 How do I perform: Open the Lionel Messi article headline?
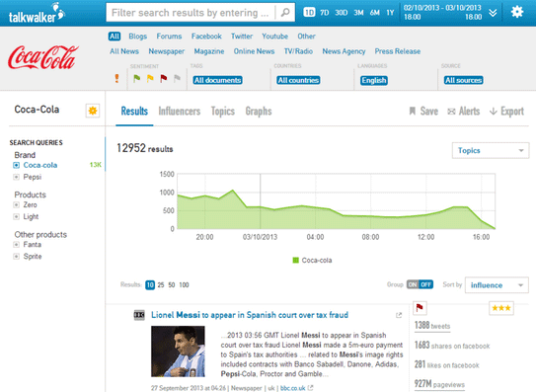coord(250,315)
